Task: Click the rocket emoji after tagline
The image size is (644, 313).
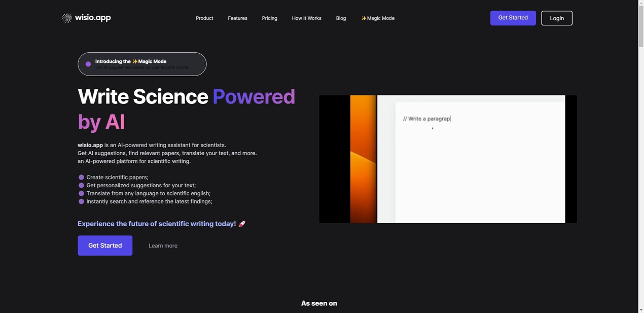Action: click(242, 224)
